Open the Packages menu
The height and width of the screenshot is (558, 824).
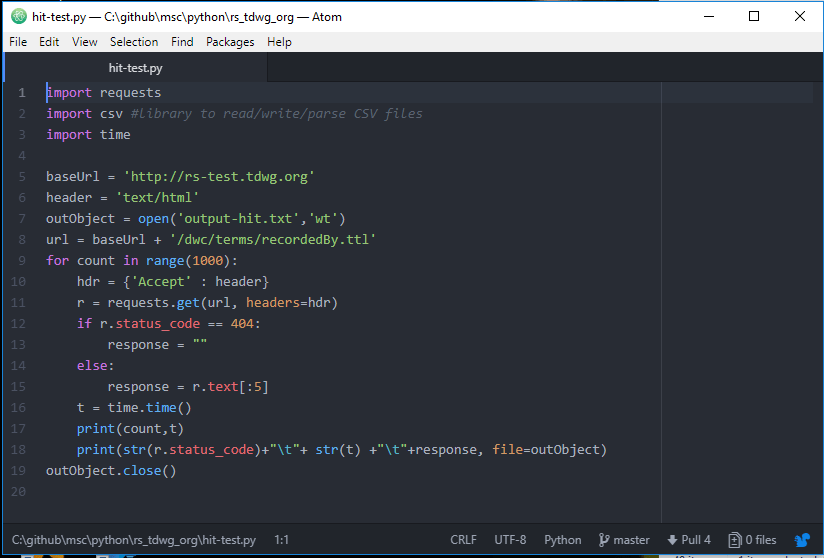(230, 42)
